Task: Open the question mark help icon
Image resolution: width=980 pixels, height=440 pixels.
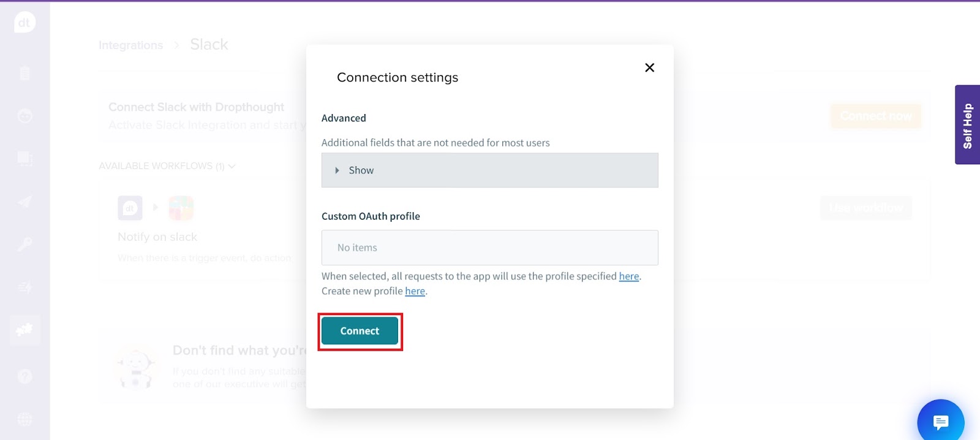Action: (x=24, y=376)
